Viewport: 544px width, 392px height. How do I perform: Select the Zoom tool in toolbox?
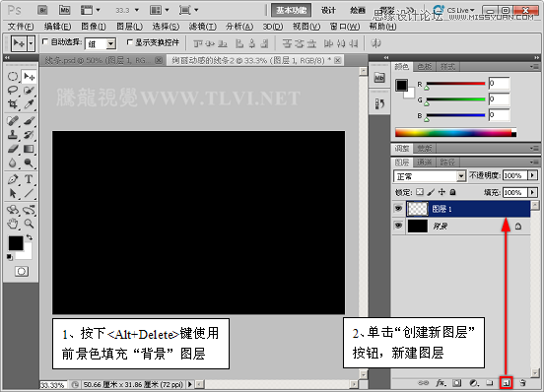[x=30, y=224]
